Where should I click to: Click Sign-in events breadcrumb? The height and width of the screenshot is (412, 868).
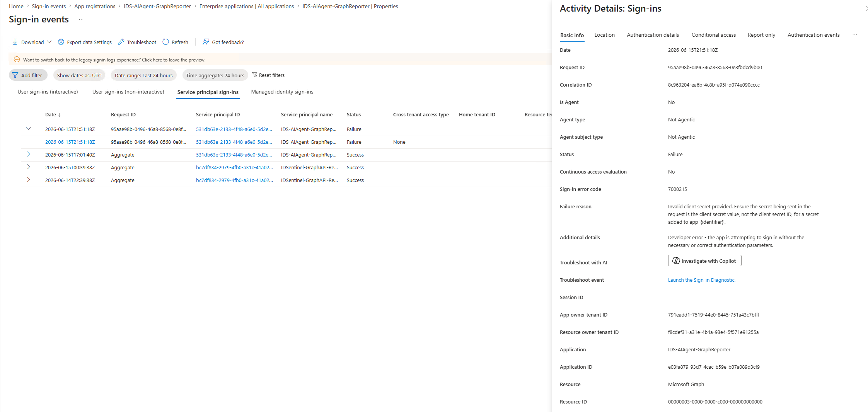49,6
